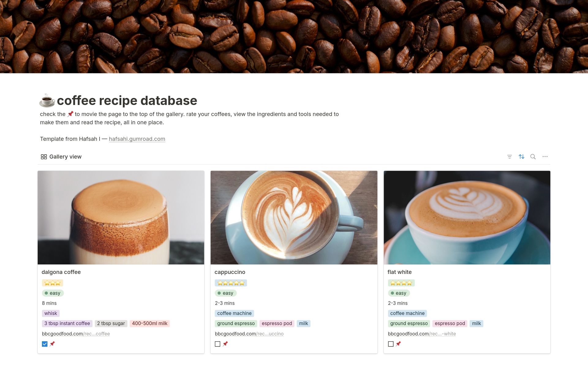Click the grid icon next to Gallery view

click(x=43, y=156)
